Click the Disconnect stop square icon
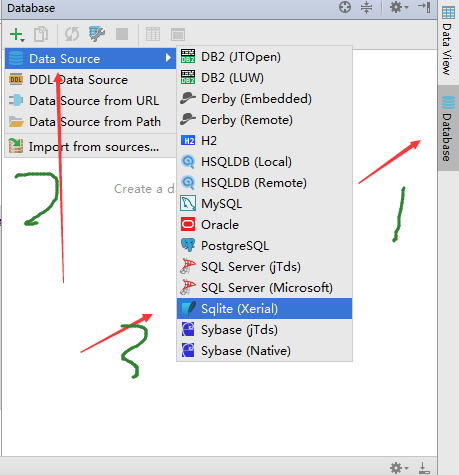Viewport: 459px width, 475px height. [122, 34]
